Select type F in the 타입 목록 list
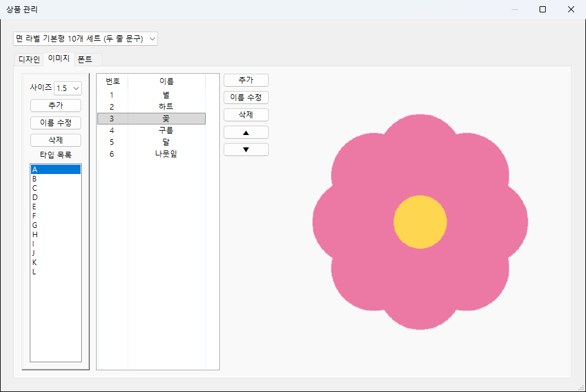The width and height of the screenshot is (586, 392). (x=56, y=216)
